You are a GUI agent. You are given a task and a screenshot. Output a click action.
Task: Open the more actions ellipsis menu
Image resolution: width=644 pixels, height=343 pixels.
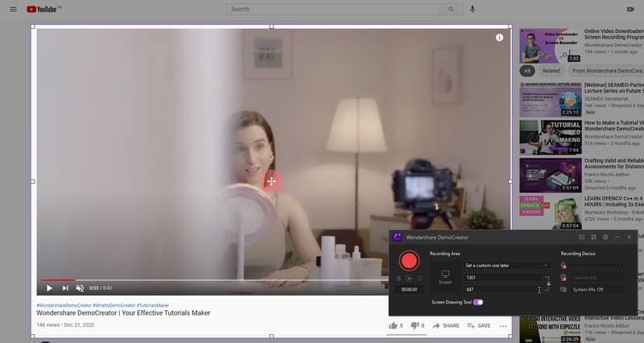503,326
